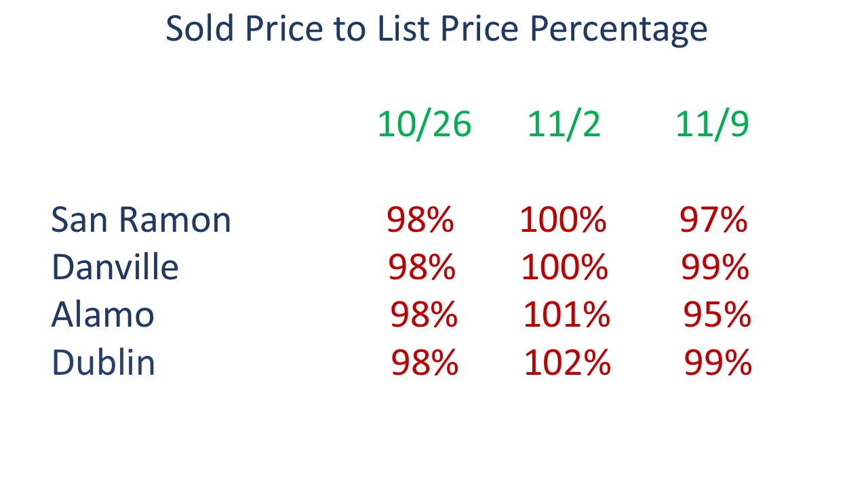
Task: Click the slide title Sold Price to List Price Percentage
Action: tap(436, 29)
